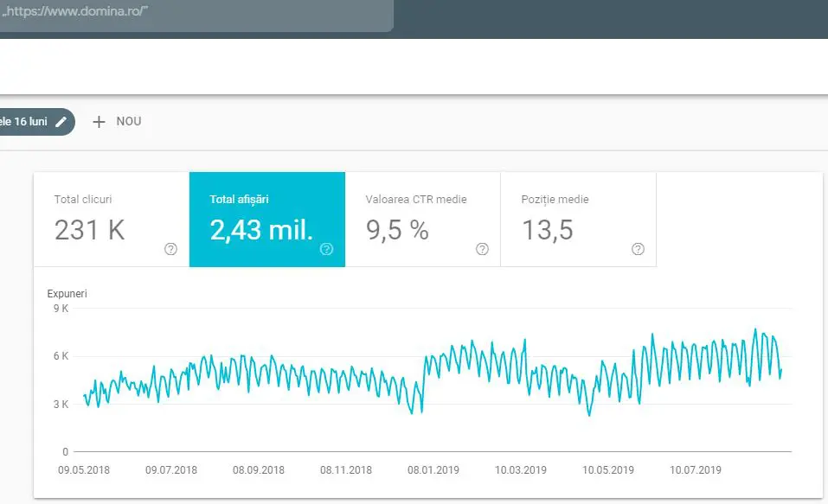Viewport: 828px width, 504px height.
Task: Edit the 16 luni date range chip
Action: pos(36,122)
